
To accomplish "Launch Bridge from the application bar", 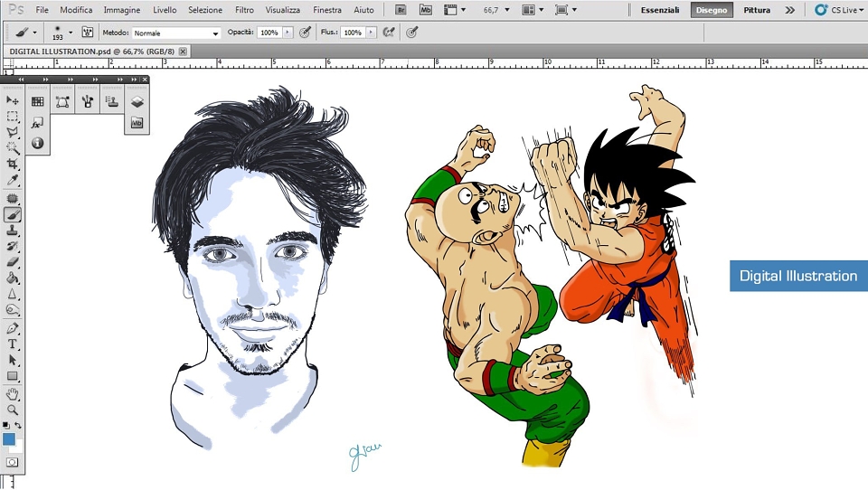I will click(401, 10).
